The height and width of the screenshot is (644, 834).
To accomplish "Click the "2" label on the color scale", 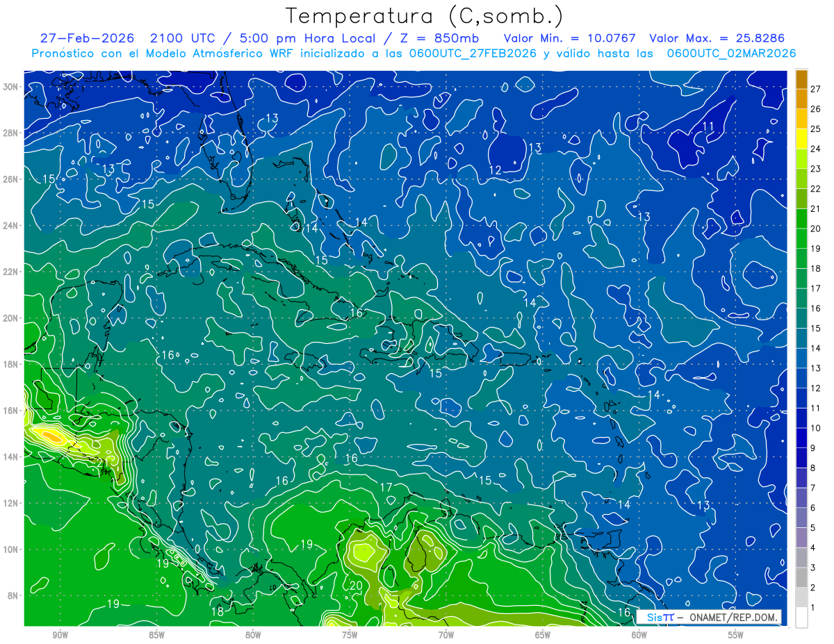I will (x=813, y=588).
